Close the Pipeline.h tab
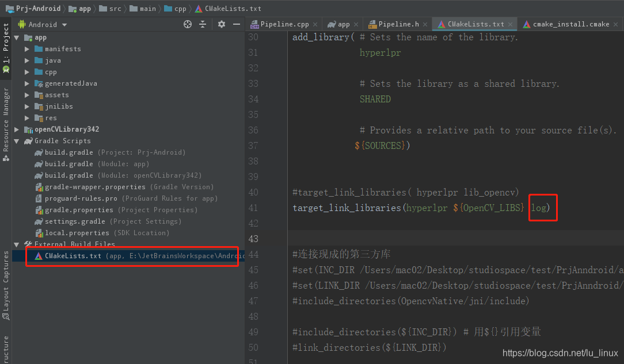This screenshot has width=624, height=364. pos(425,25)
